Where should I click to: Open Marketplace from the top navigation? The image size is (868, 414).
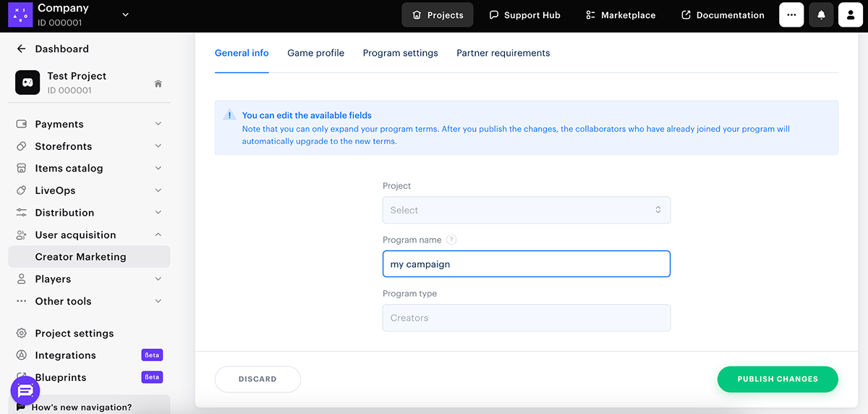click(x=621, y=15)
